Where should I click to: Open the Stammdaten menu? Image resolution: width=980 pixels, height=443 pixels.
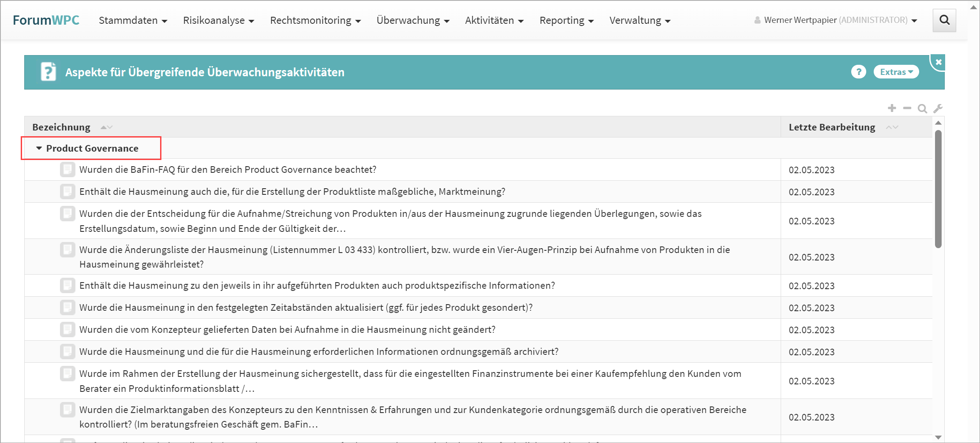tap(133, 20)
